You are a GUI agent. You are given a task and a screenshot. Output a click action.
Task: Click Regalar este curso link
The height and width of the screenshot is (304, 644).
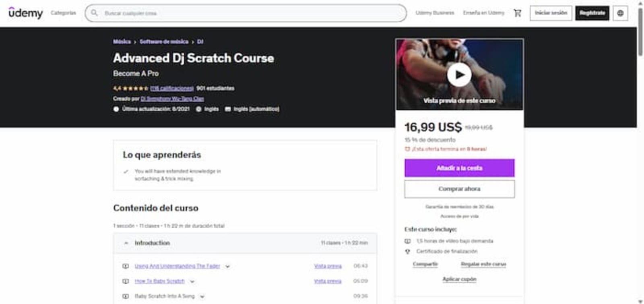click(x=483, y=264)
